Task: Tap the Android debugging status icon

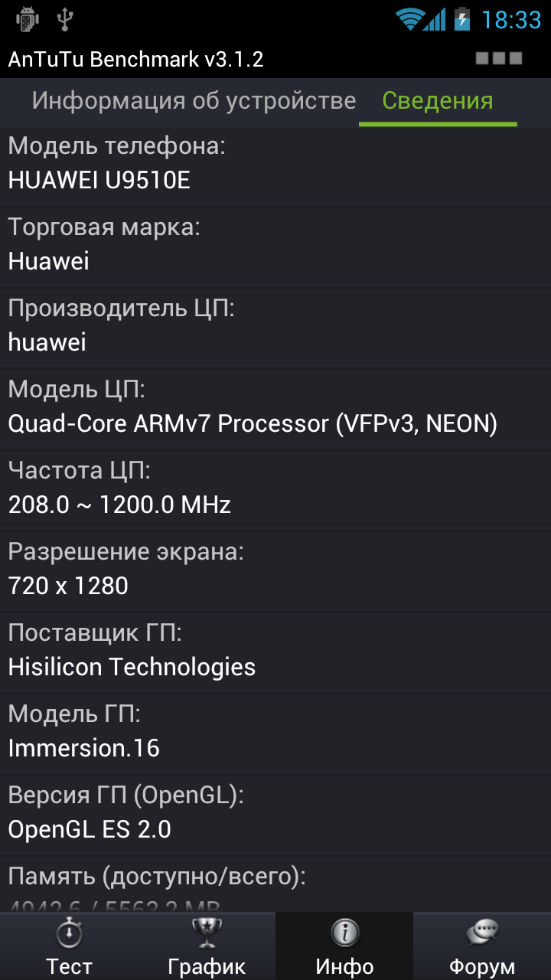Action: coord(27,20)
